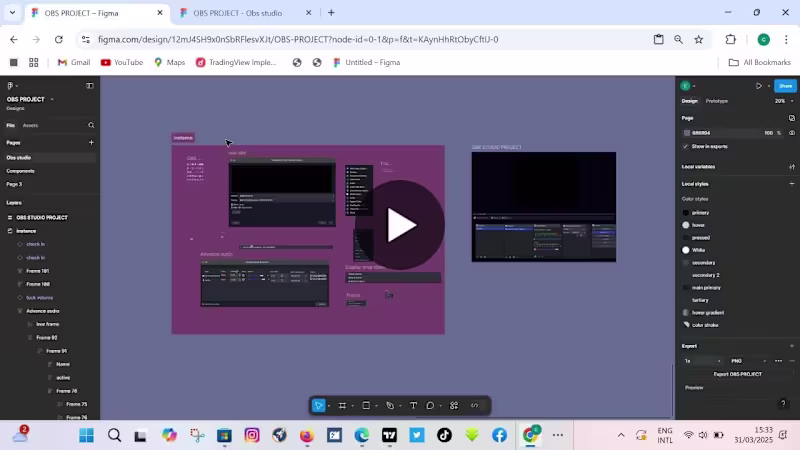
Task: Play the video overlay button
Action: pyautogui.click(x=400, y=225)
